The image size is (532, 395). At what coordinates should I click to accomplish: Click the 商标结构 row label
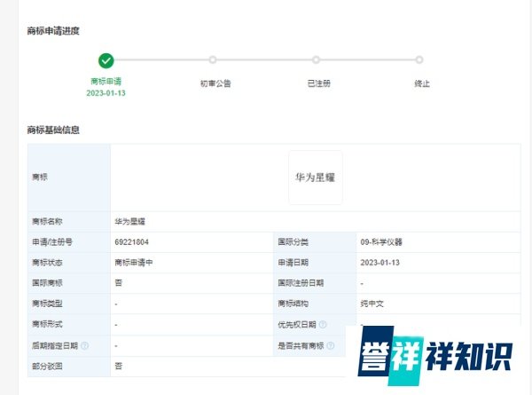point(293,304)
